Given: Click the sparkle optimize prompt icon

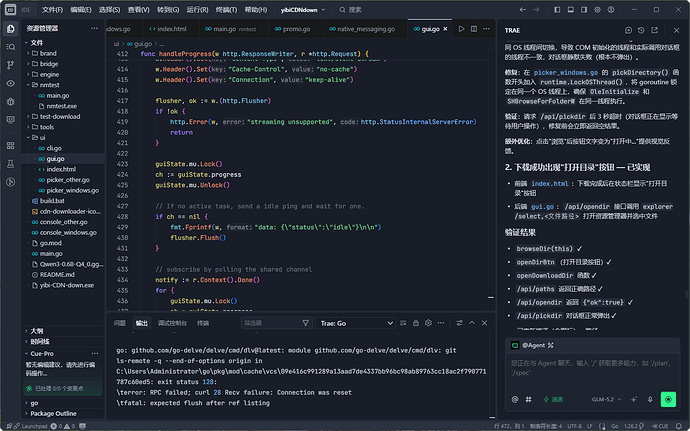Looking at the screenshot, I should pos(634,399).
